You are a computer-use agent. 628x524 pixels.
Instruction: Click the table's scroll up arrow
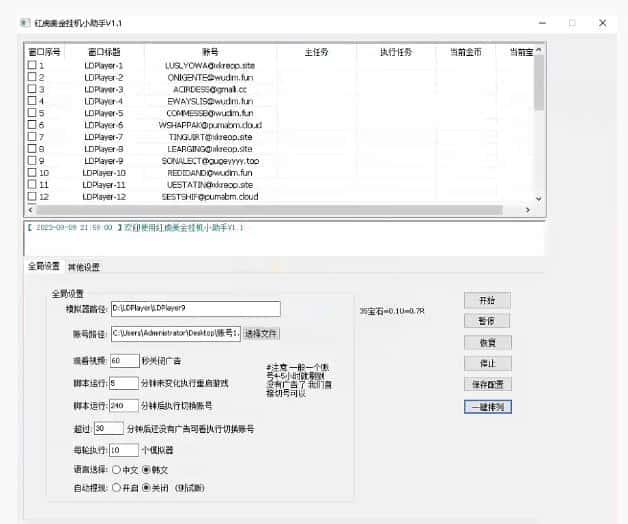(x=539, y=49)
